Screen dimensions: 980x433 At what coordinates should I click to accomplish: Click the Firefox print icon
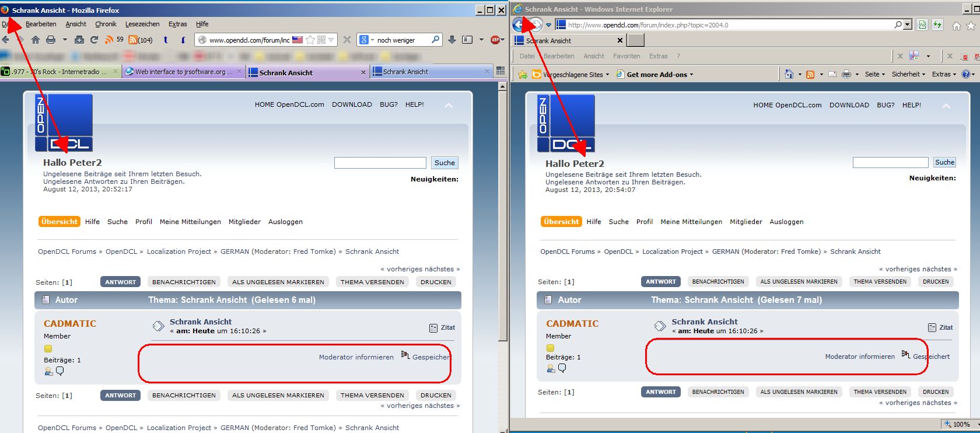[51, 40]
